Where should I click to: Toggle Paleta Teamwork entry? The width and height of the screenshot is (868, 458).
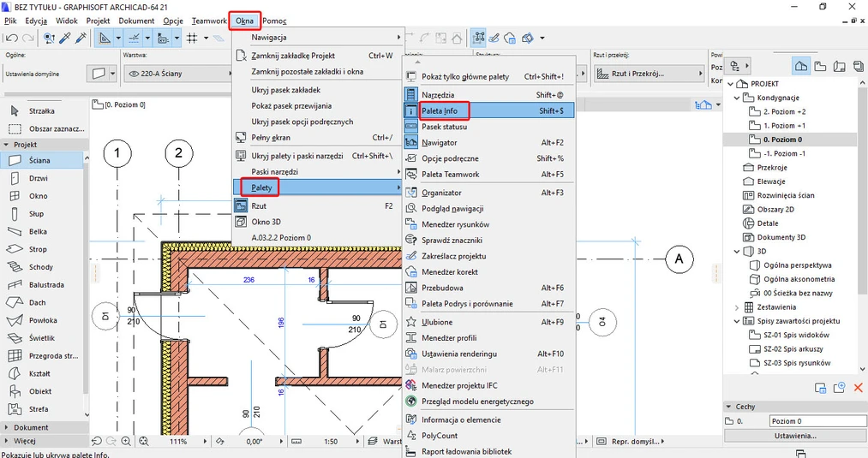pos(489,175)
